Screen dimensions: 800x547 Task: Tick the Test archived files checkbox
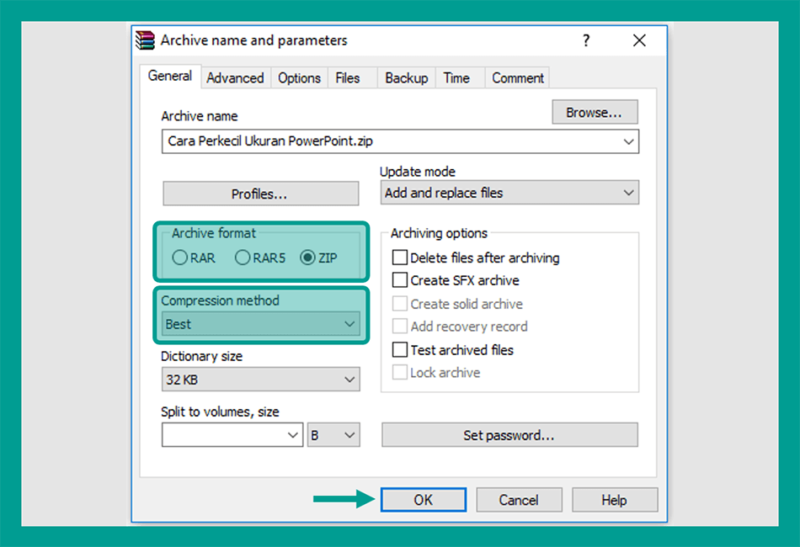click(x=400, y=350)
